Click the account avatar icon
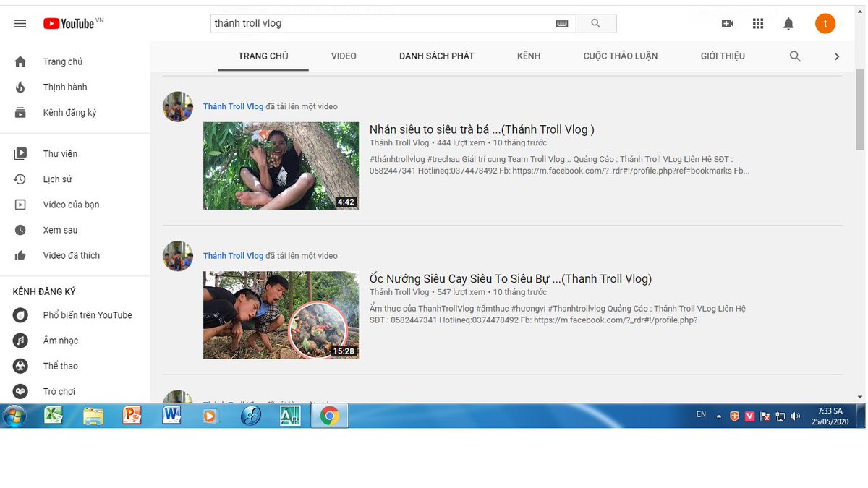This screenshot has height=488, width=868. [825, 23]
